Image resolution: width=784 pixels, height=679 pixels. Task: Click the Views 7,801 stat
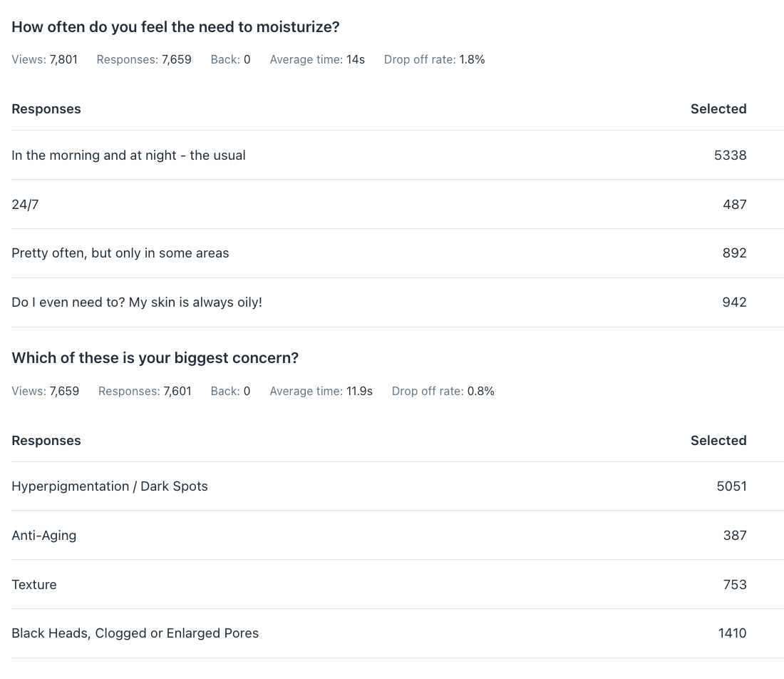pos(44,59)
